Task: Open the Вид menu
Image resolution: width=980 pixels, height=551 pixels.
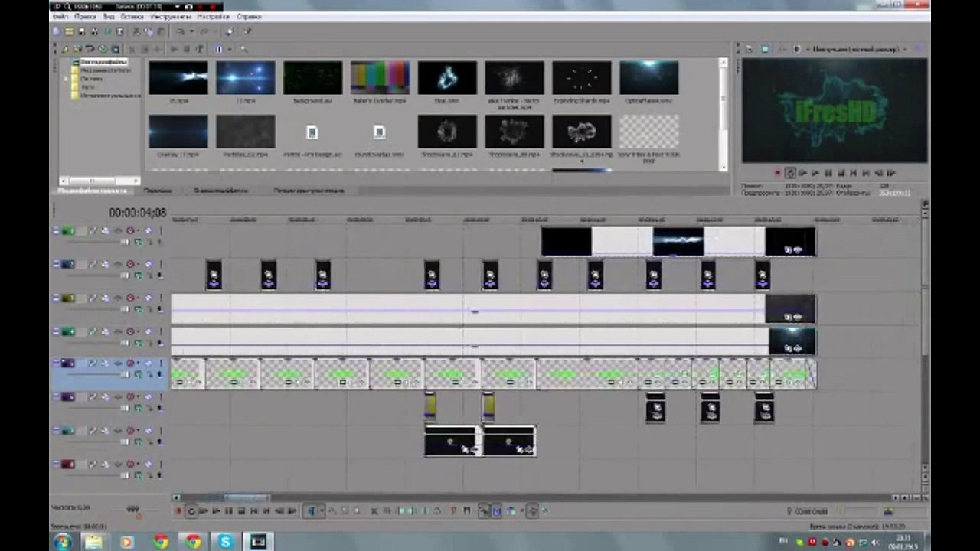Action: 109,16
